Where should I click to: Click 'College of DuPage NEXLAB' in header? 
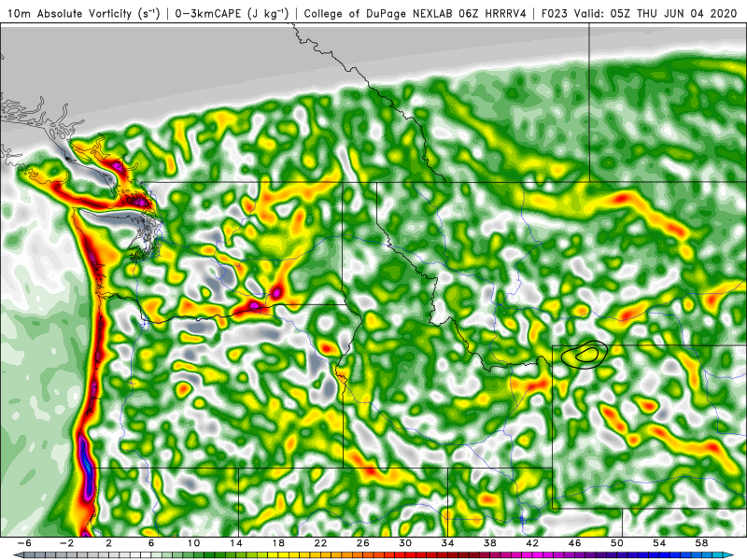(379, 13)
